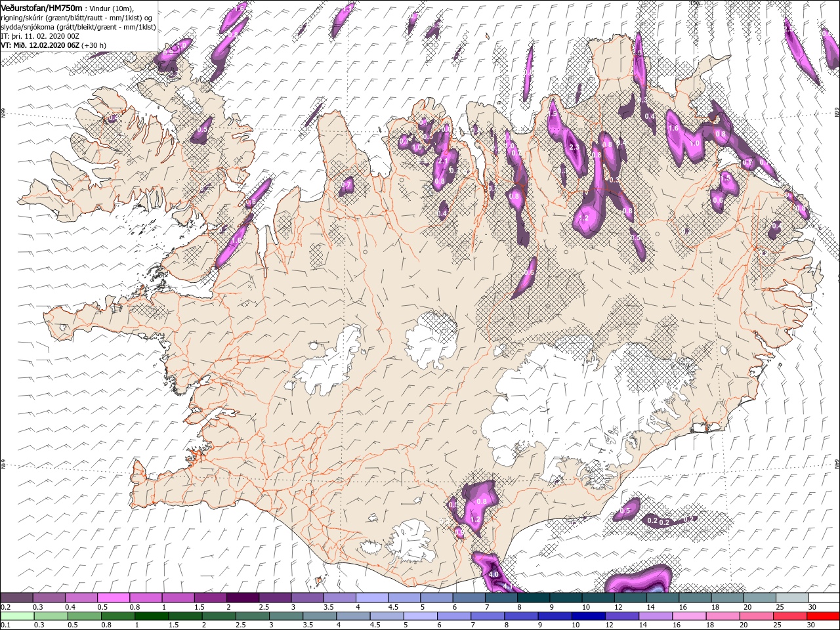Click the '4.0' snowfall value off the south coast
Image resolution: width=840 pixels, height=630 pixels.
point(494,574)
